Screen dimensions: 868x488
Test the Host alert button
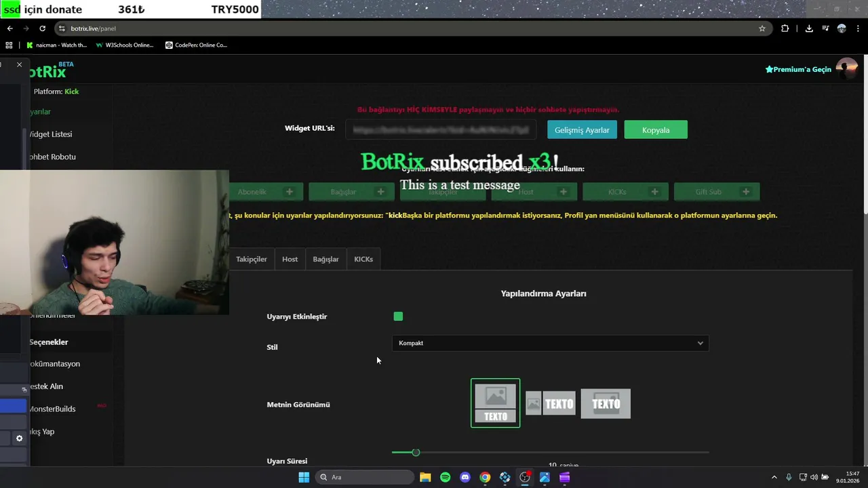[534, 192]
